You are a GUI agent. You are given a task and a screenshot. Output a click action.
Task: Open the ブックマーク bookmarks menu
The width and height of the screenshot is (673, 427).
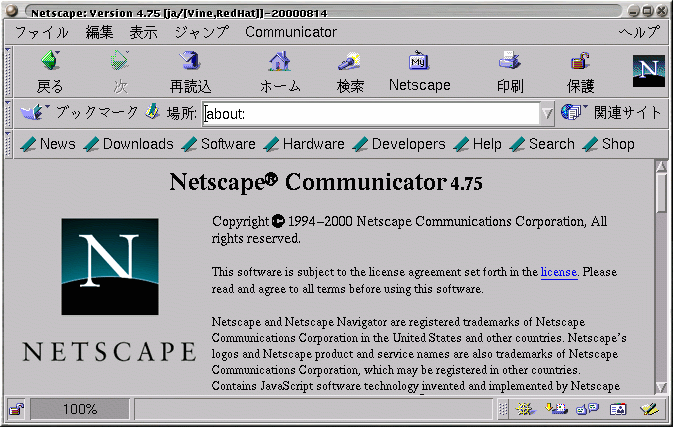click(79, 112)
